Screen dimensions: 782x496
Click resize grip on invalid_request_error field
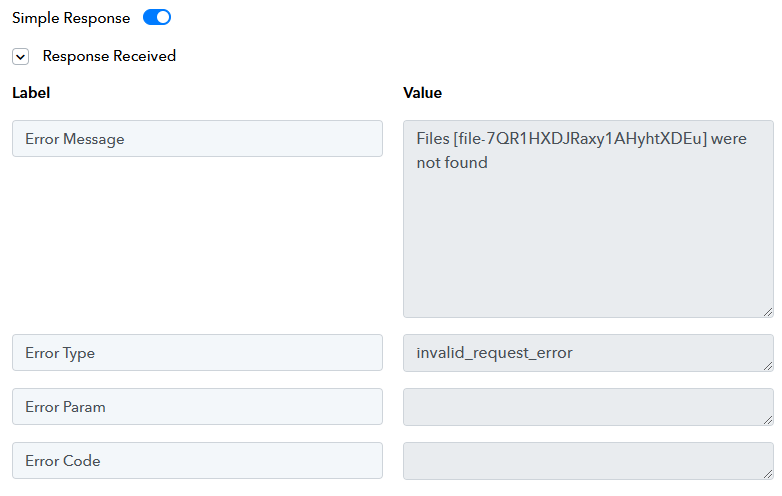[x=768, y=366]
